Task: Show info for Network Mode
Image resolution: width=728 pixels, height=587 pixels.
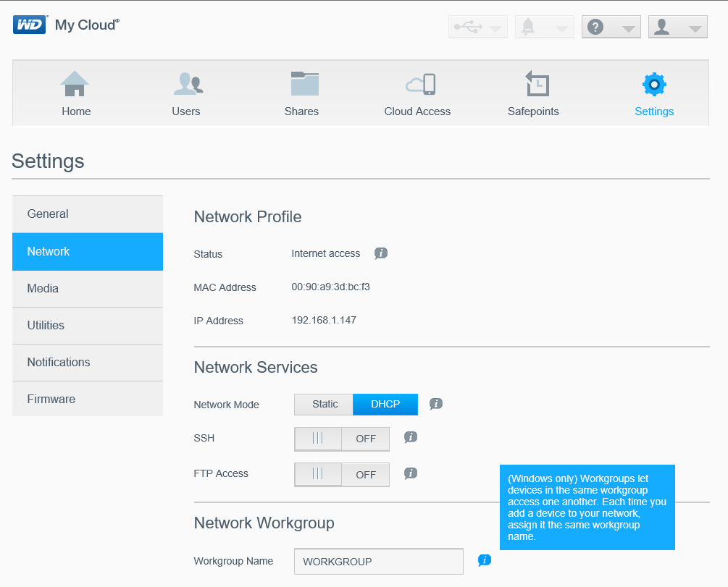Action: click(435, 404)
